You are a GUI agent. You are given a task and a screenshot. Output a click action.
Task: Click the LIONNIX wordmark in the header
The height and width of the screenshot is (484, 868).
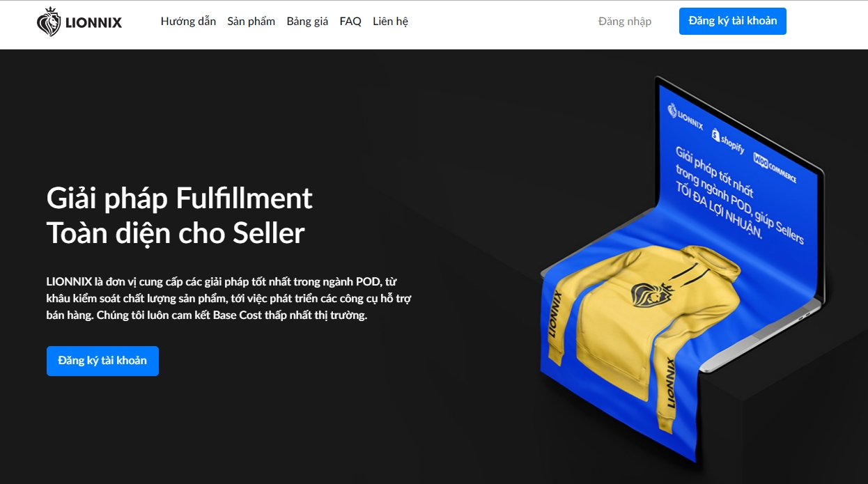pos(93,22)
